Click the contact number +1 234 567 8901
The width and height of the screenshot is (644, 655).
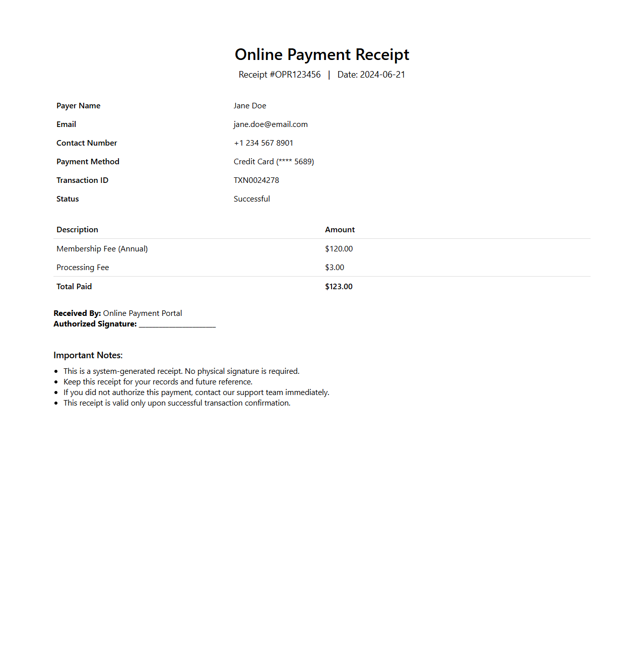coord(264,143)
